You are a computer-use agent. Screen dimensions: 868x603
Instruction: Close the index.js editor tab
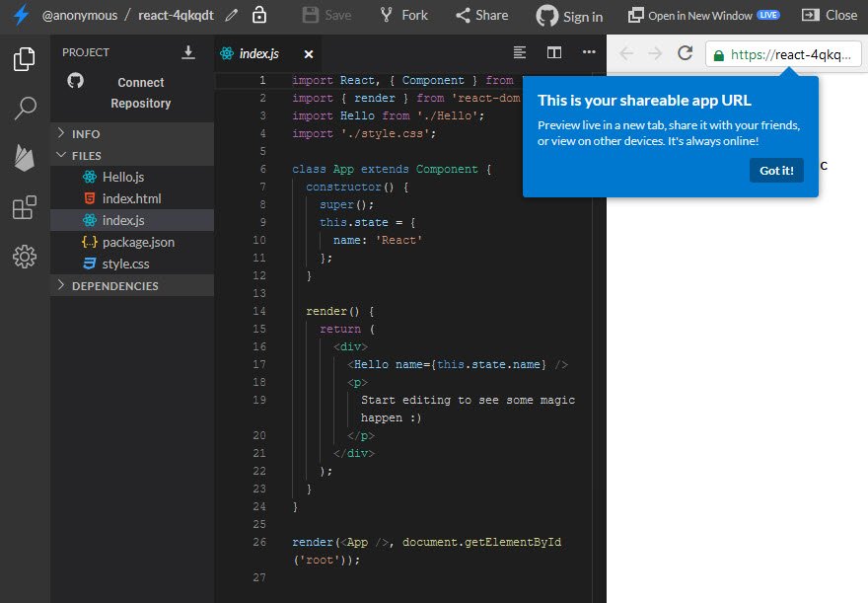(309, 54)
